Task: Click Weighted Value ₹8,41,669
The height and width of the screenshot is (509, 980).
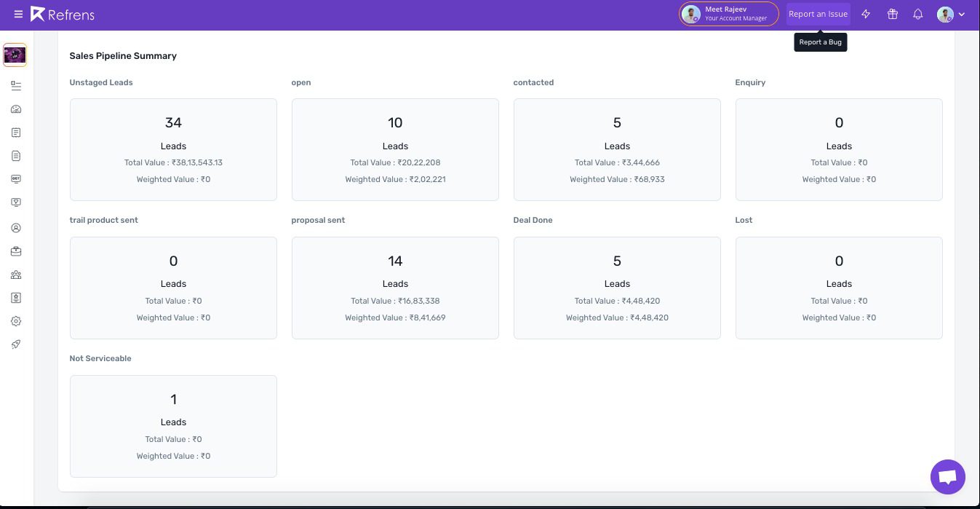Action: pyautogui.click(x=395, y=317)
